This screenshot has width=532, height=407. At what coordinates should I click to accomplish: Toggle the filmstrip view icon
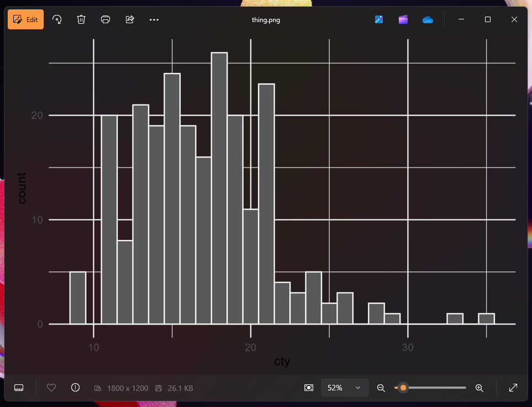[x=19, y=388]
